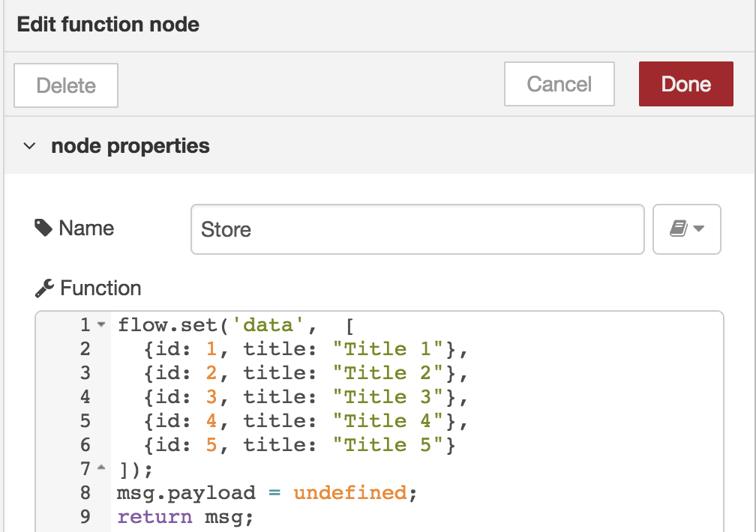
Task: Select line number 5 in the gutter
Action: (85, 420)
